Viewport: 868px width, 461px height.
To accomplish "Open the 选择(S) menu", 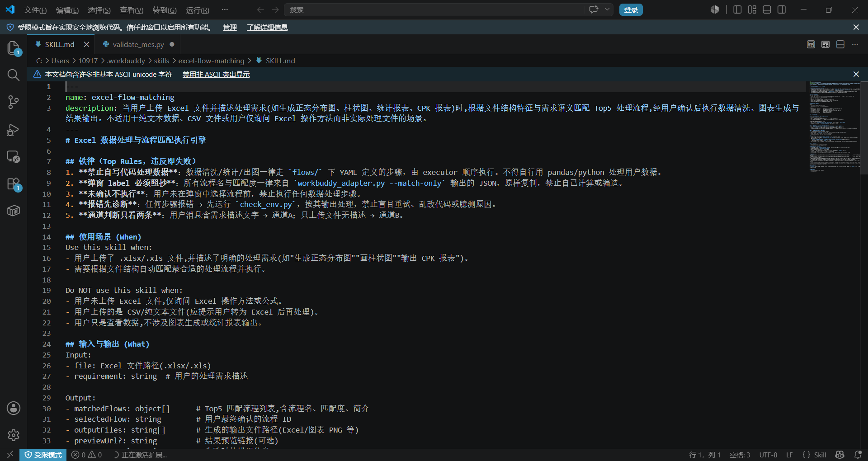I will coord(99,10).
